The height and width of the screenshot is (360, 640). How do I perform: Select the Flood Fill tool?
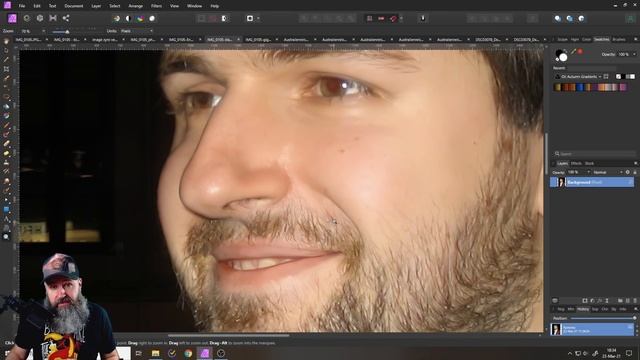[6, 107]
